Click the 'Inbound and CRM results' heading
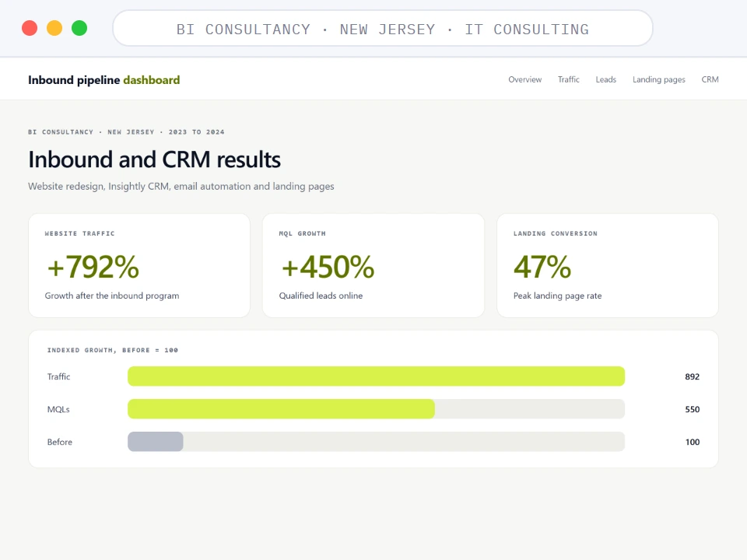 [x=154, y=159]
